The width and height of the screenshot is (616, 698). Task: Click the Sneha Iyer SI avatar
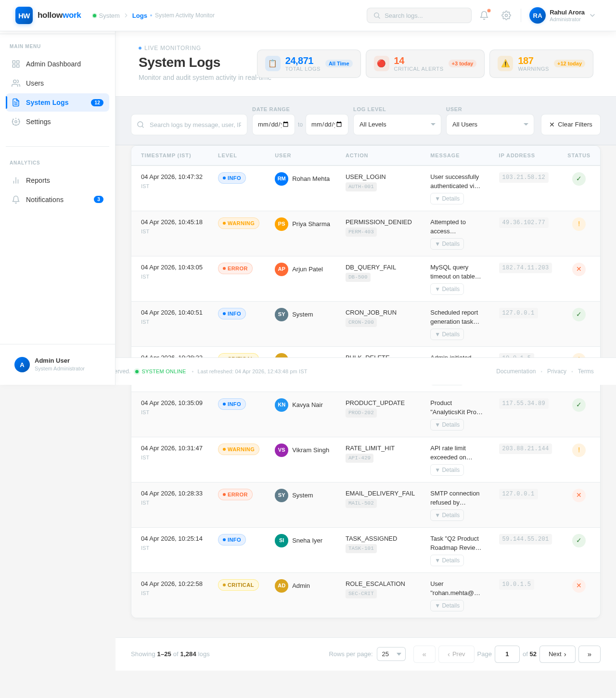pyautogui.click(x=282, y=541)
